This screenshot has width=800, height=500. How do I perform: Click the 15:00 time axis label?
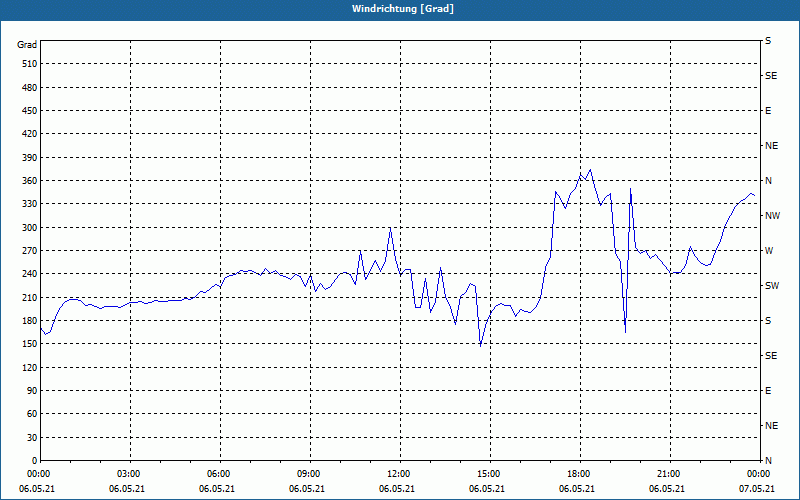click(x=490, y=473)
